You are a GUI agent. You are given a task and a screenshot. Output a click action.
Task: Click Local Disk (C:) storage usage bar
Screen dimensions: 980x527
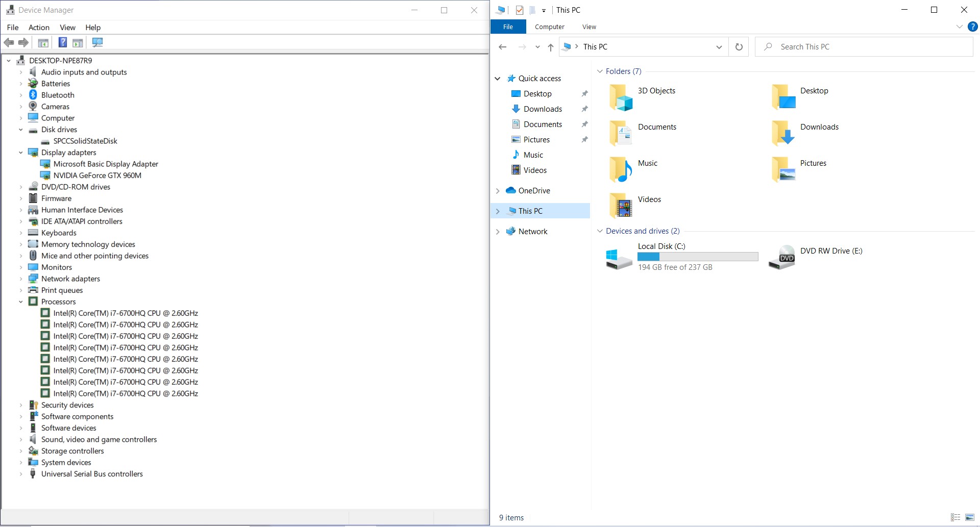(697, 257)
